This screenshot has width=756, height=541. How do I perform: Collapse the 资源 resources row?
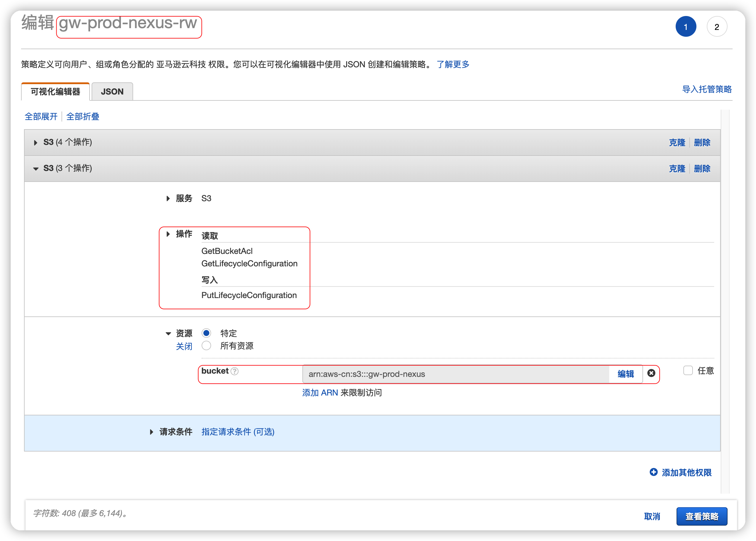[168, 334]
